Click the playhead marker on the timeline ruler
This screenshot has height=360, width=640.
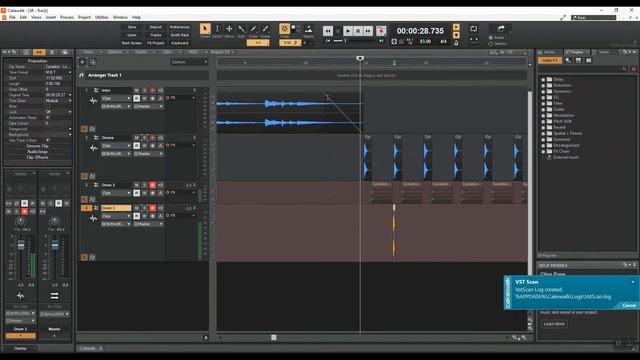coord(360,58)
